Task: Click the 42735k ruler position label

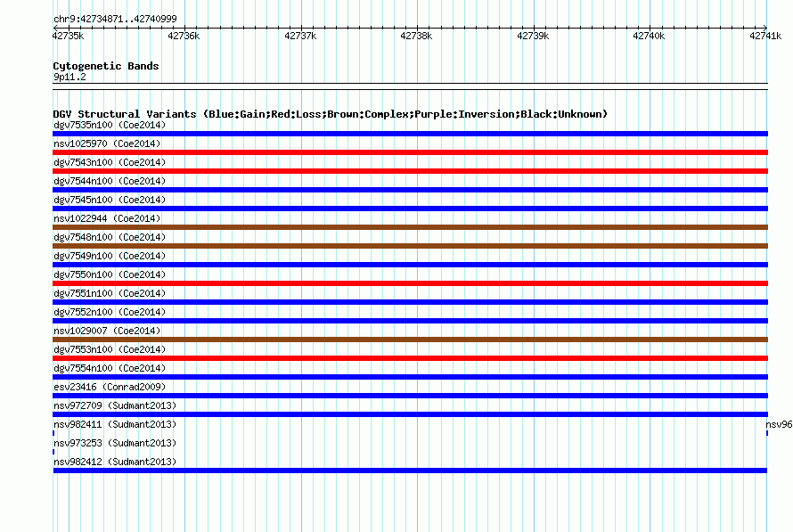Action: 69,36
